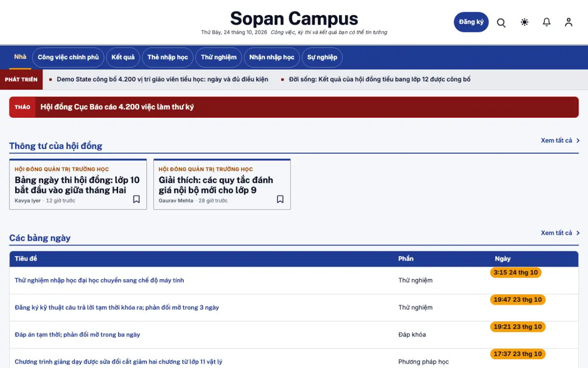Click the '19:21 23 thg 10' date badge
This screenshot has width=588, height=368.
click(x=518, y=327)
